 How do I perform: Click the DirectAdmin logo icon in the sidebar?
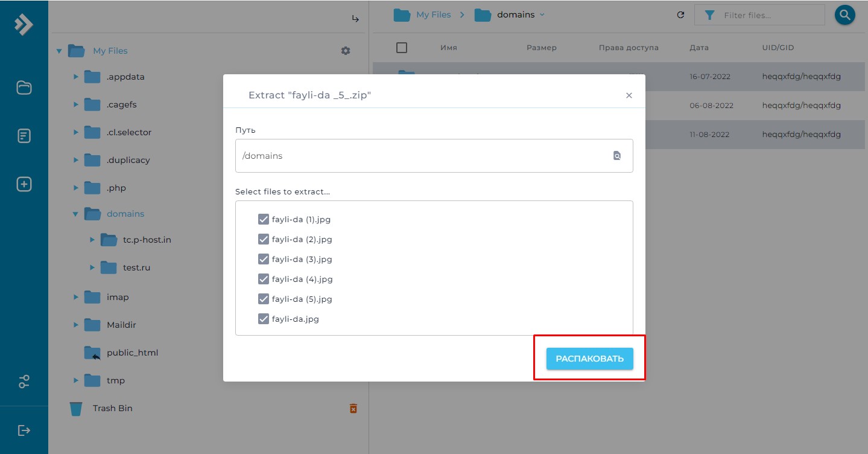pos(24,24)
